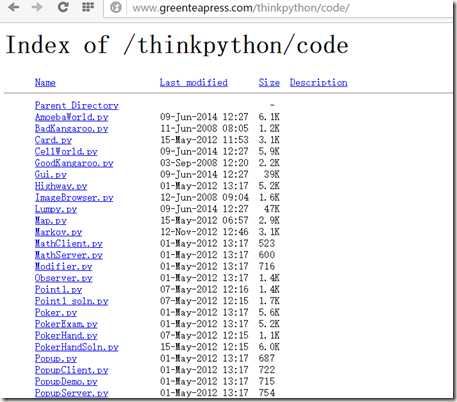Viewport: 457px width, 402px height.
Task: Open Lumpy.py file
Action: pos(56,209)
